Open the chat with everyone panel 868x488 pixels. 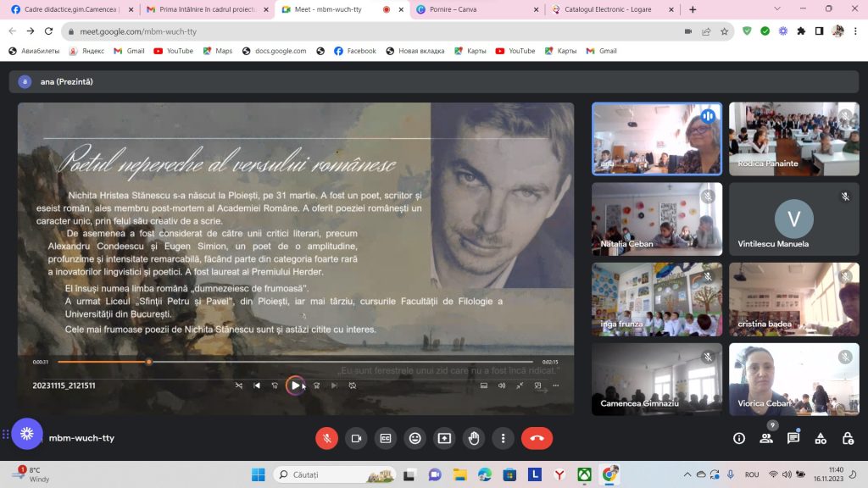(793, 438)
